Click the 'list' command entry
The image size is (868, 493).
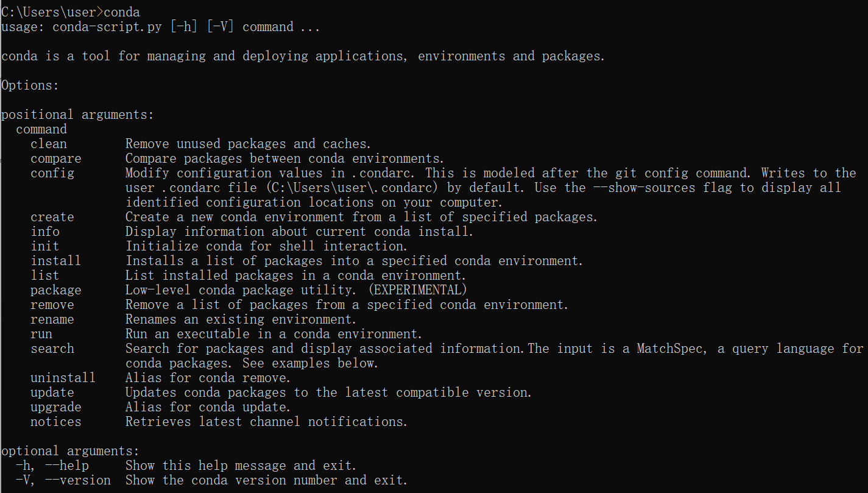tap(45, 275)
